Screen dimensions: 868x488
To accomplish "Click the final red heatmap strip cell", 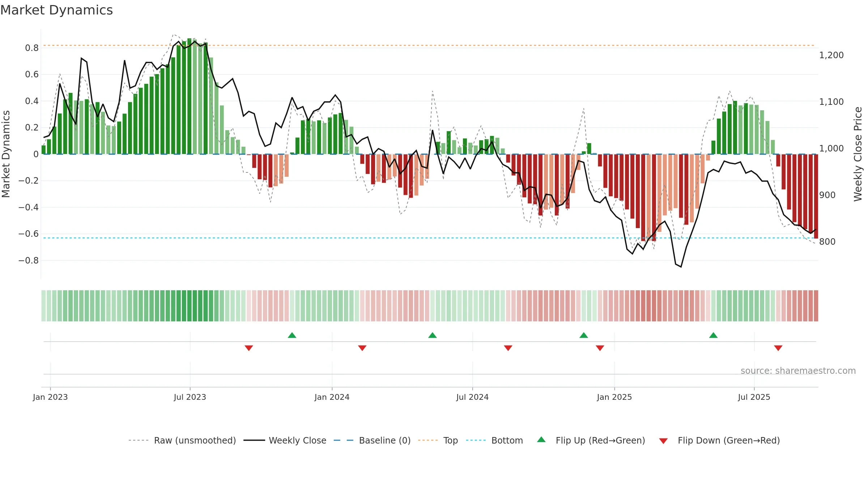I will (816, 306).
